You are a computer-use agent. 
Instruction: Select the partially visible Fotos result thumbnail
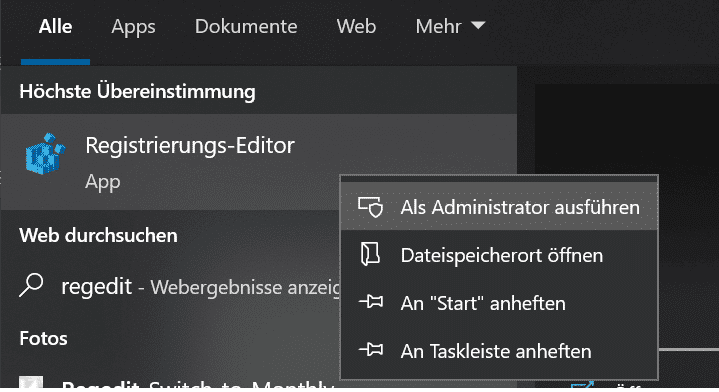[x=31, y=383]
